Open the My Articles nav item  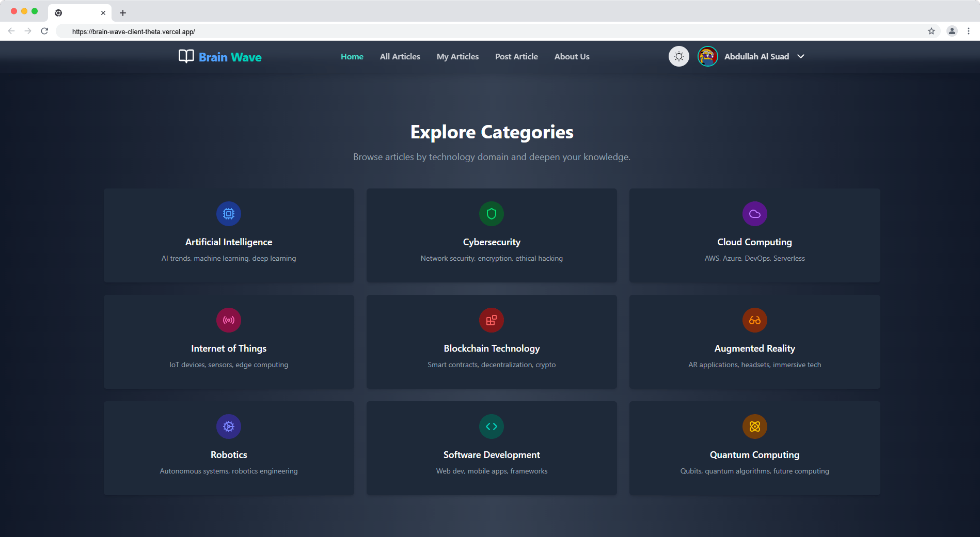pos(457,57)
